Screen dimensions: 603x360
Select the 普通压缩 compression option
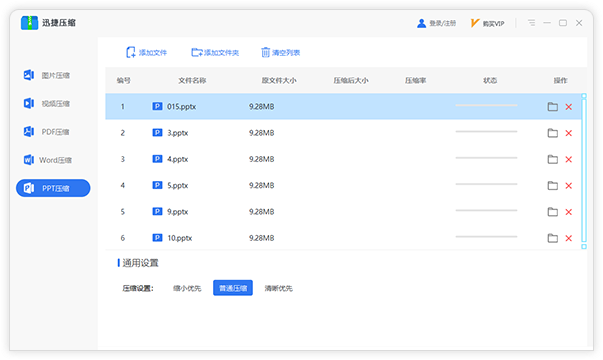coord(233,288)
